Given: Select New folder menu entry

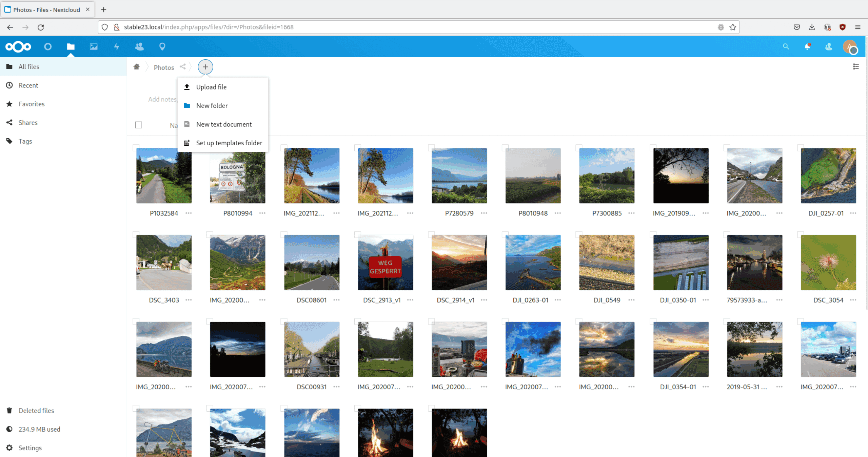Looking at the screenshot, I should coord(212,106).
